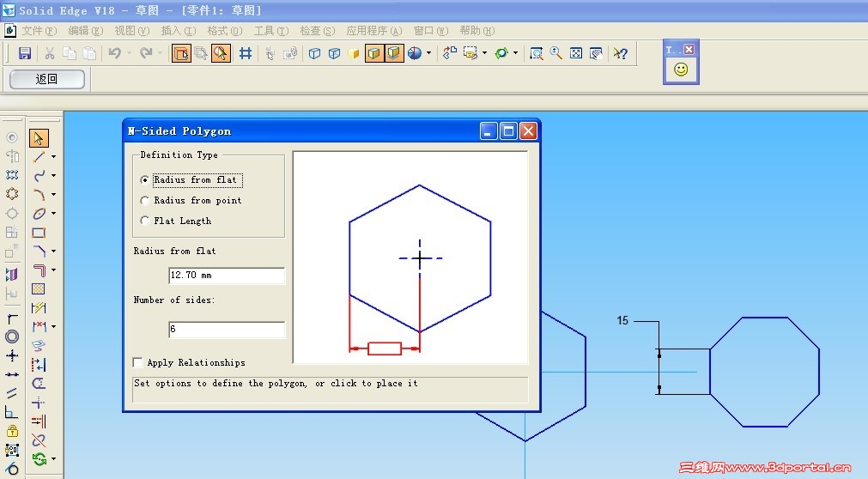Open the Ellipse tool dropdown arrow

pos(54,213)
